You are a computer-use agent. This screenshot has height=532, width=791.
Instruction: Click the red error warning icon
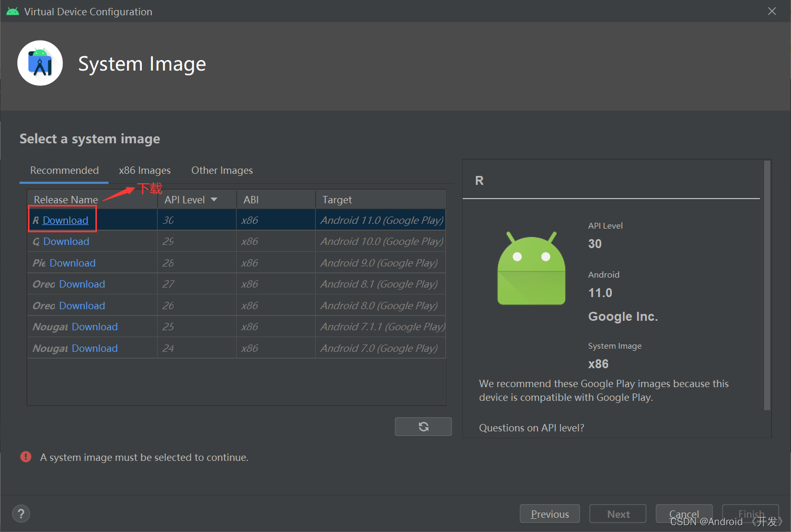[x=26, y=457]
